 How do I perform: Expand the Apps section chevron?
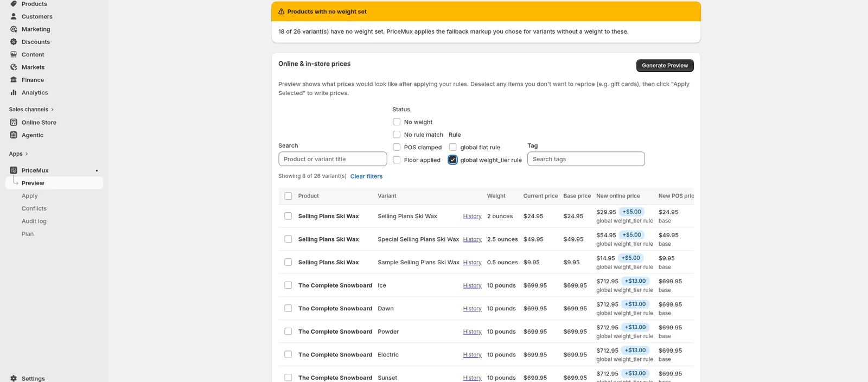coord(27,154)
